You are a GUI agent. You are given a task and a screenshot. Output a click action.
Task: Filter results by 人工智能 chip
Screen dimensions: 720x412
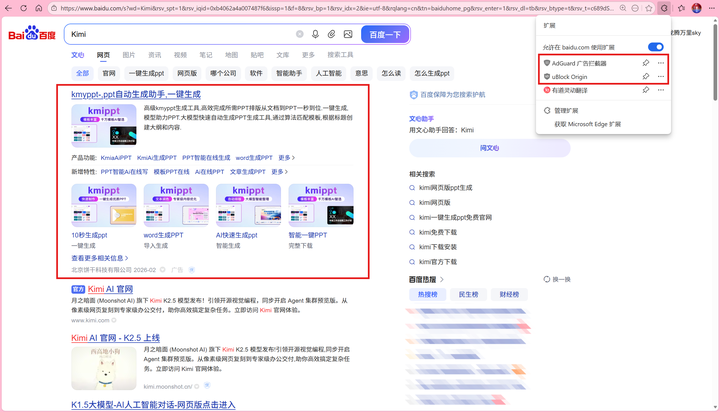coord(328,73)
